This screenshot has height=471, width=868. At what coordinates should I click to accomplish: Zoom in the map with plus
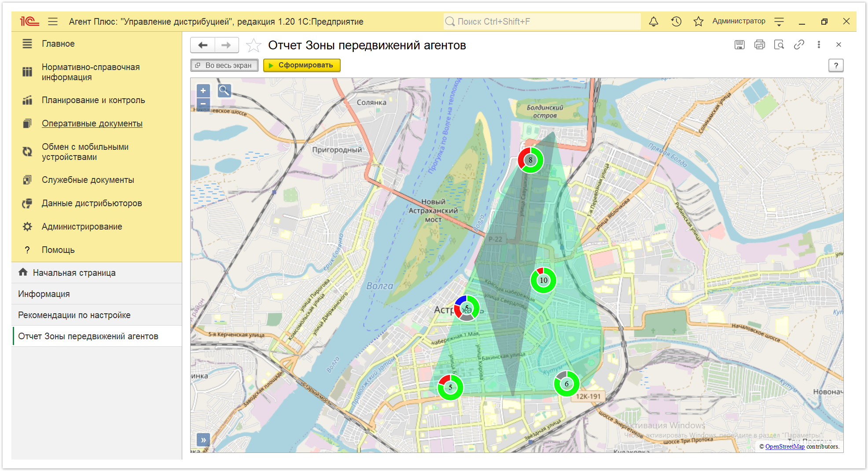click(203, 91)
